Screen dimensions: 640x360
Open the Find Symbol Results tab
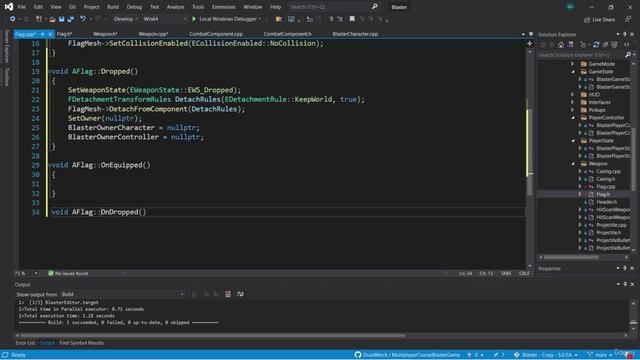(81, 343)
